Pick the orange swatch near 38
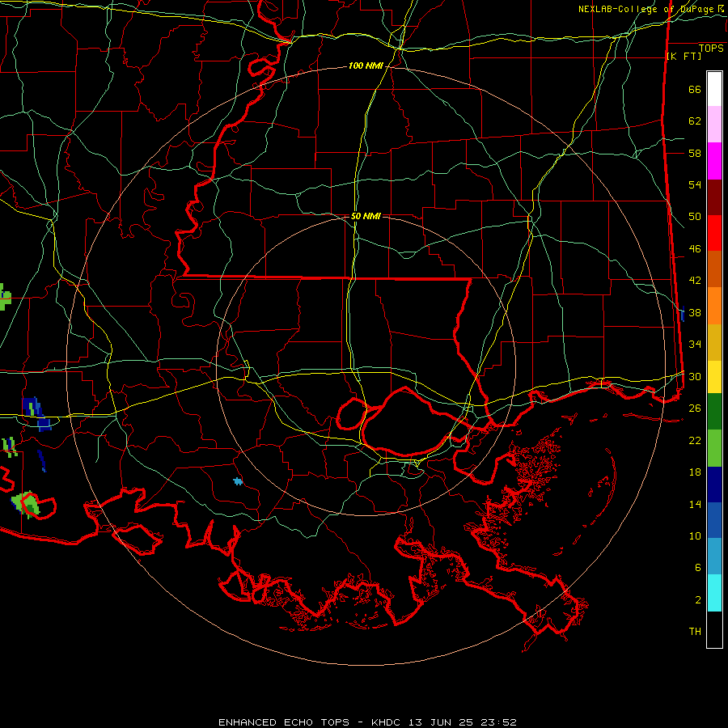This screenshot has height=728, width=728. pos(714,306)
